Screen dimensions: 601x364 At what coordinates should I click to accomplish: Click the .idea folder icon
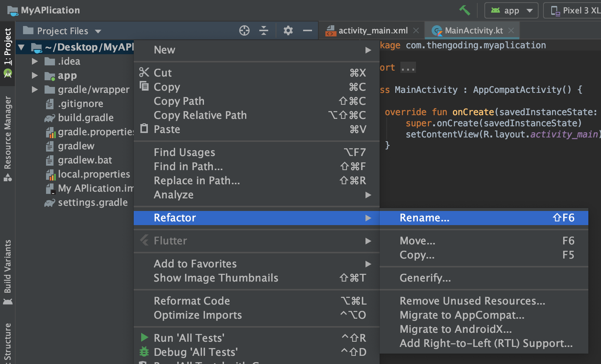point(50,61)
